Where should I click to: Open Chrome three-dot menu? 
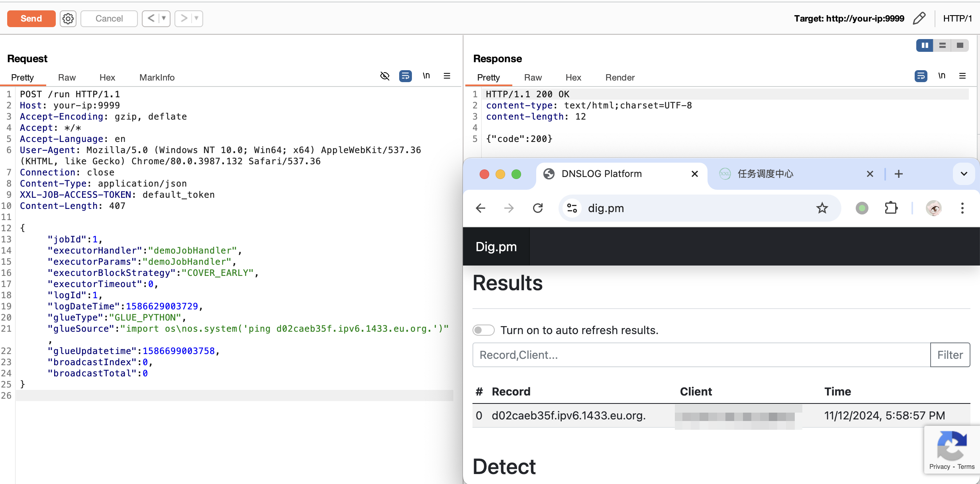(962, 208)
